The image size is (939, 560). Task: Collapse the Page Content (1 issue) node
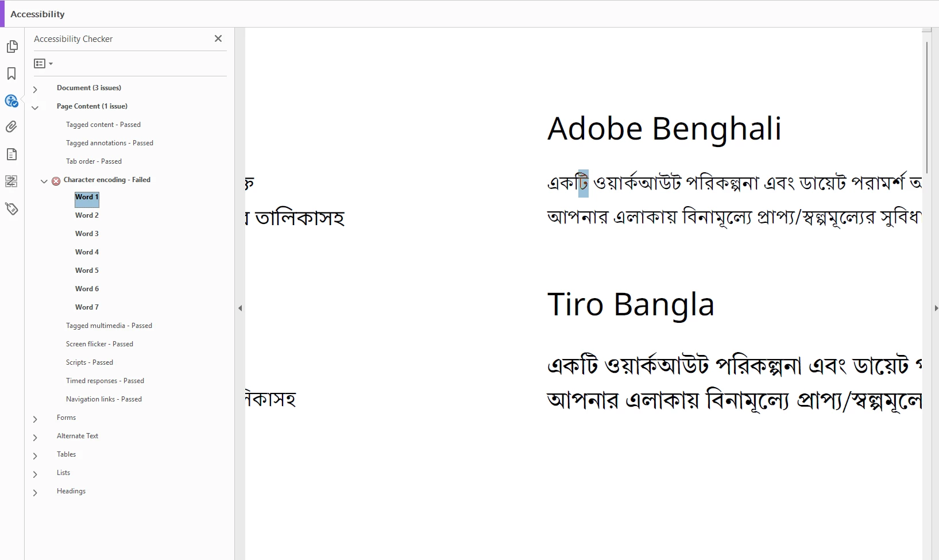pyautogui.click(x=35, y=107)
